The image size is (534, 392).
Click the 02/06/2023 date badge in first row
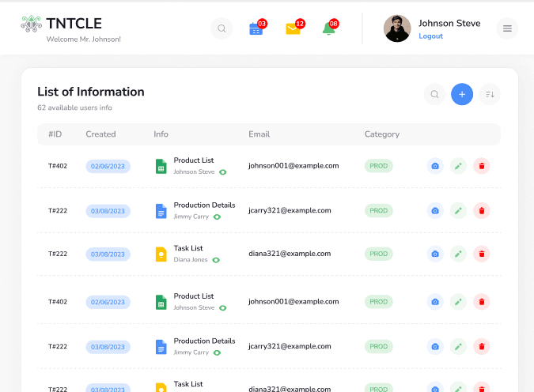click(108, 167)
